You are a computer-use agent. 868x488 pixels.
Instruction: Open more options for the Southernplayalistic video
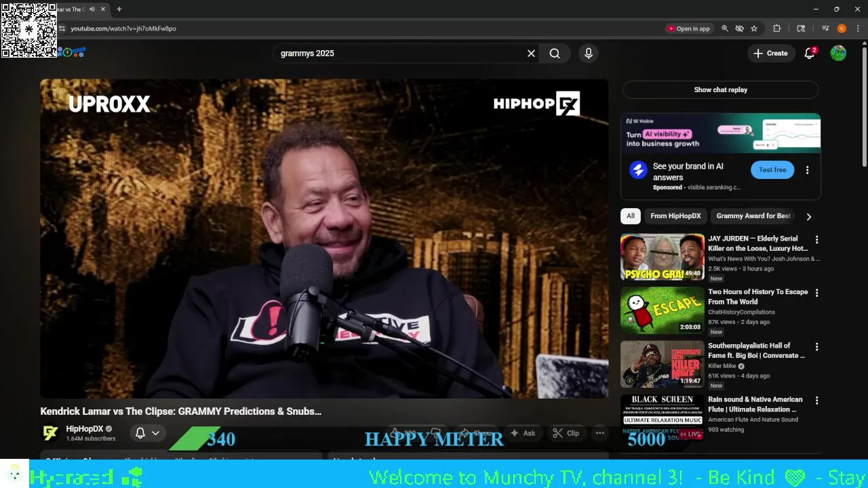816,347
